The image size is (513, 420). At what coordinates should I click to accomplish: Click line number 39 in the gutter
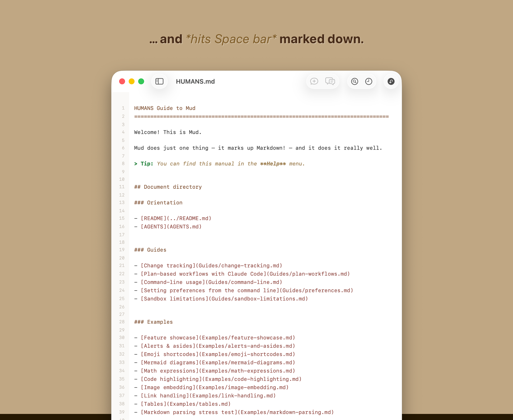(122, 412)
